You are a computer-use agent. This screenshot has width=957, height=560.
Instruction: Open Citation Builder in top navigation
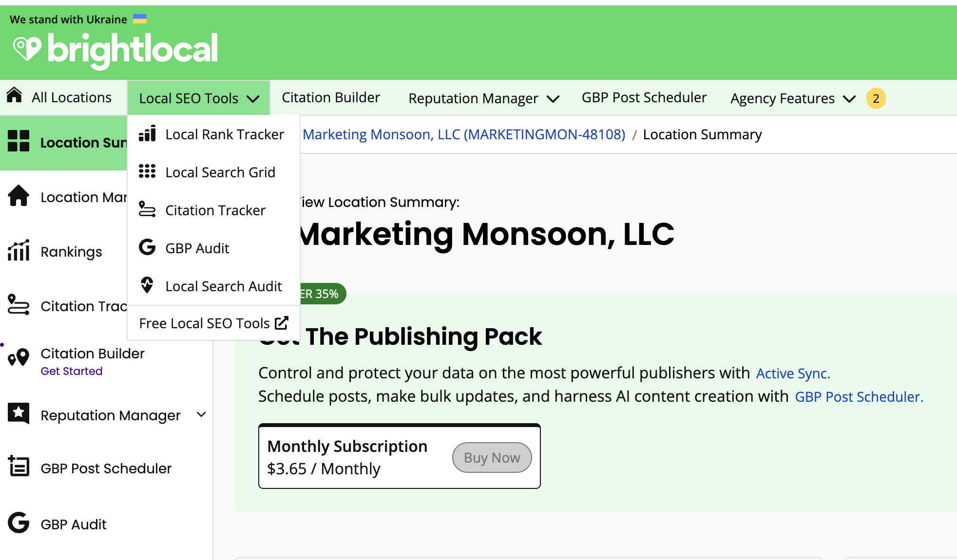click(331, 97)
